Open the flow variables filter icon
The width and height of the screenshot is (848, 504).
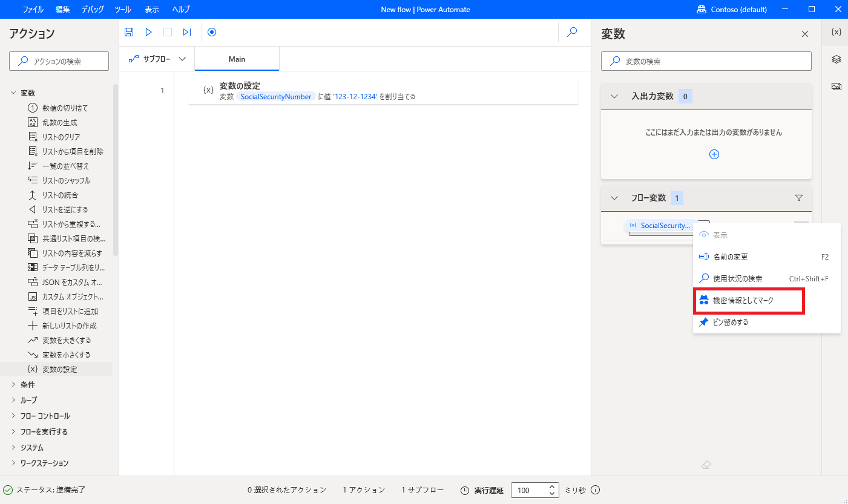click(x=798, y=198)
